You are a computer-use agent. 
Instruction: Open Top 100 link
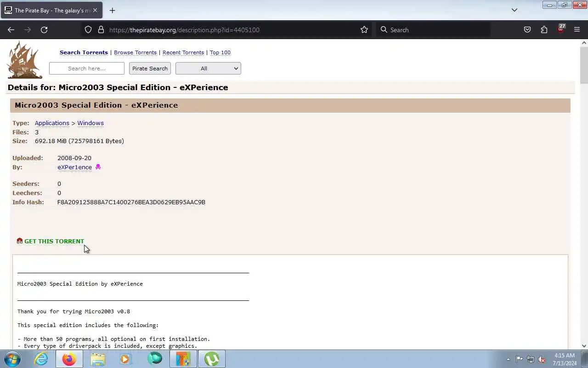point(220,52)
